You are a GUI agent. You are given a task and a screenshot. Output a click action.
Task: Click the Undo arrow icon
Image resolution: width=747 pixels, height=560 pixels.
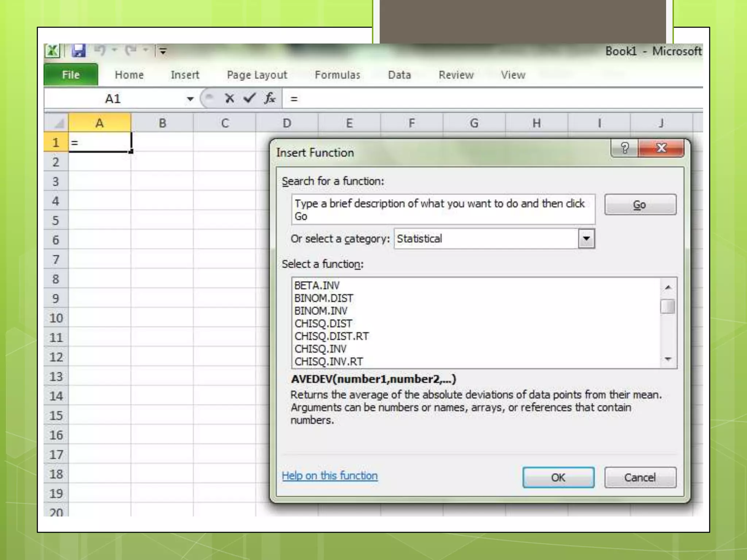click(x=100, y=50)
